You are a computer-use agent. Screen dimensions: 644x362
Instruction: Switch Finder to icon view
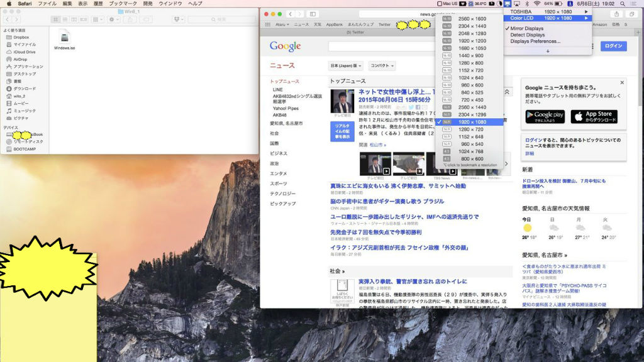click(x=56, y=19)
